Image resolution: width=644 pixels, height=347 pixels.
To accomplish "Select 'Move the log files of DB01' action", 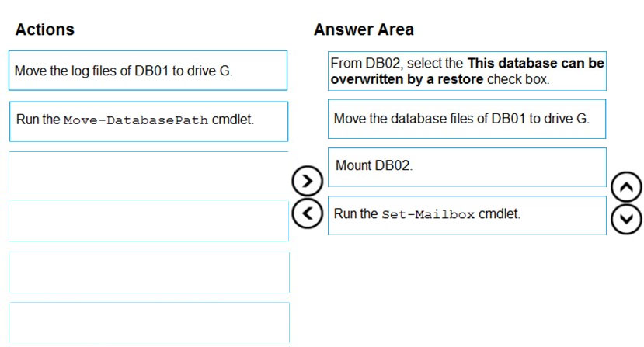I will point(148,71).
